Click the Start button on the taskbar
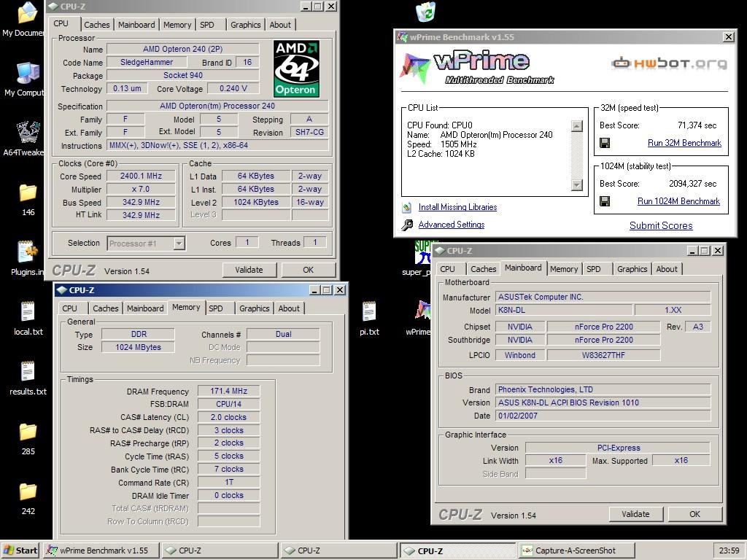This screenshot has height=560, width=747. (x=20, y=551)
